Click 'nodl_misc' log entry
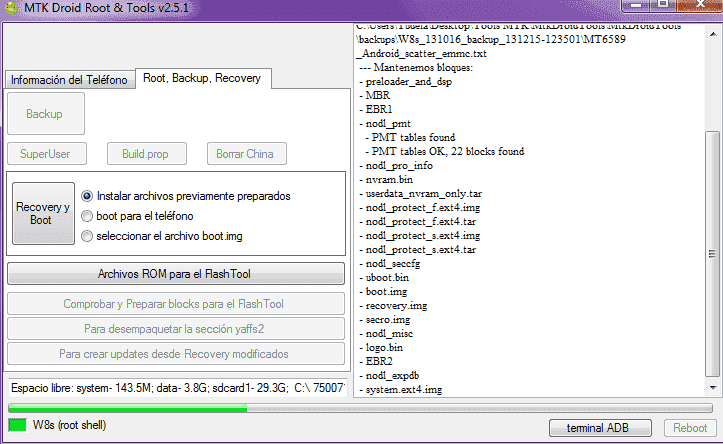The height and width of the screenshot is (444, 723). pos(389,333)
